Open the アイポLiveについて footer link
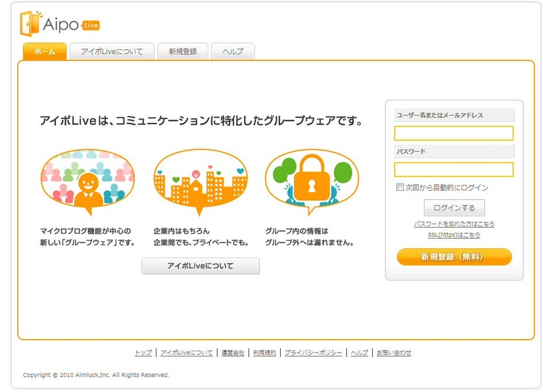The image size is (543, 392). pyautogui.click(x=187, y=353)
